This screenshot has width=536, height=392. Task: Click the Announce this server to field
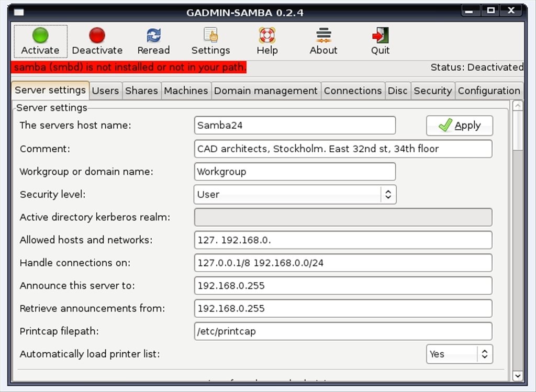coord(343,286)
